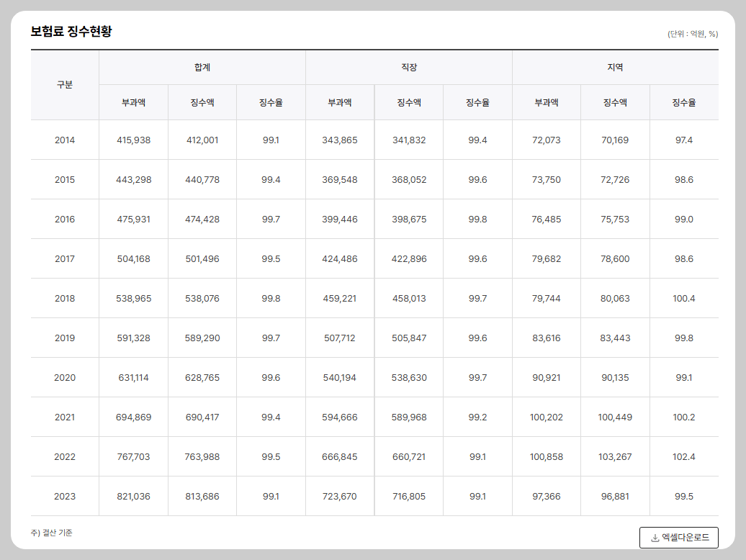Image resolution: width=746 pixels, height=560 pixels.
Task: Select the 2023 year row label
Action: [x=65, y=497]
